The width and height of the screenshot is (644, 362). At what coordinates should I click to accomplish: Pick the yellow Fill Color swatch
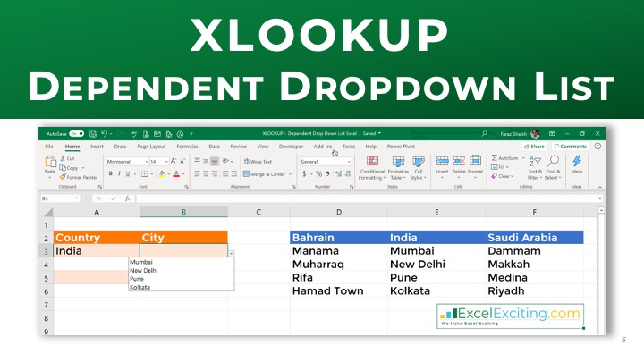[162, 174]
